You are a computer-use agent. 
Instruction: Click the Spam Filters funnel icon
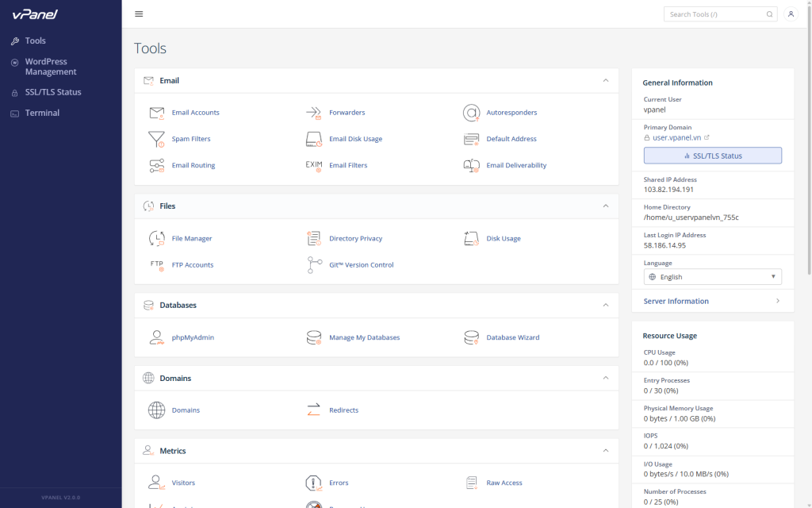point(156,139)
